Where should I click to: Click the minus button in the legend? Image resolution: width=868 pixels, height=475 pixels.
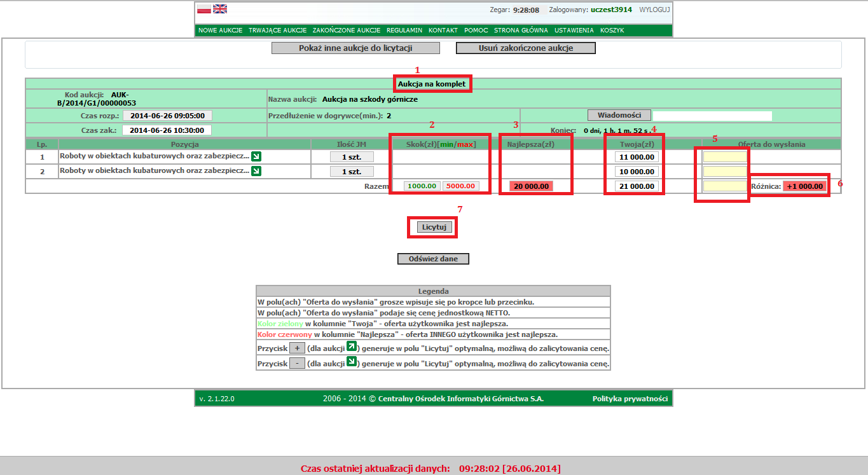click(297, 363)
